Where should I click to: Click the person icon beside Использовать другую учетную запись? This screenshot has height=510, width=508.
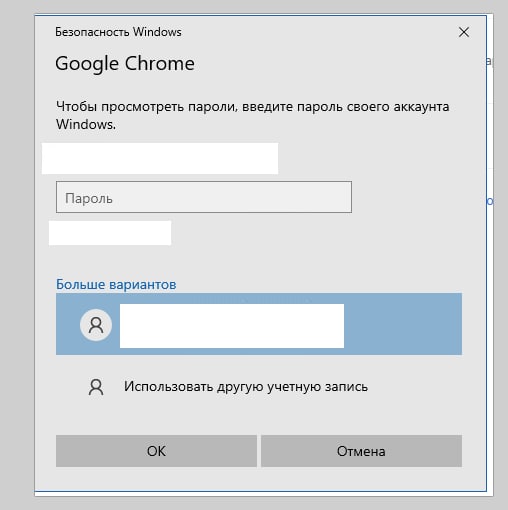(x=96, y=387)
